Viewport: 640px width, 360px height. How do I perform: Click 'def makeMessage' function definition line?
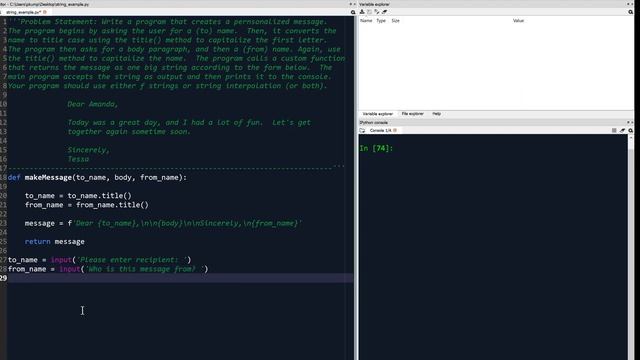(97, 178)
